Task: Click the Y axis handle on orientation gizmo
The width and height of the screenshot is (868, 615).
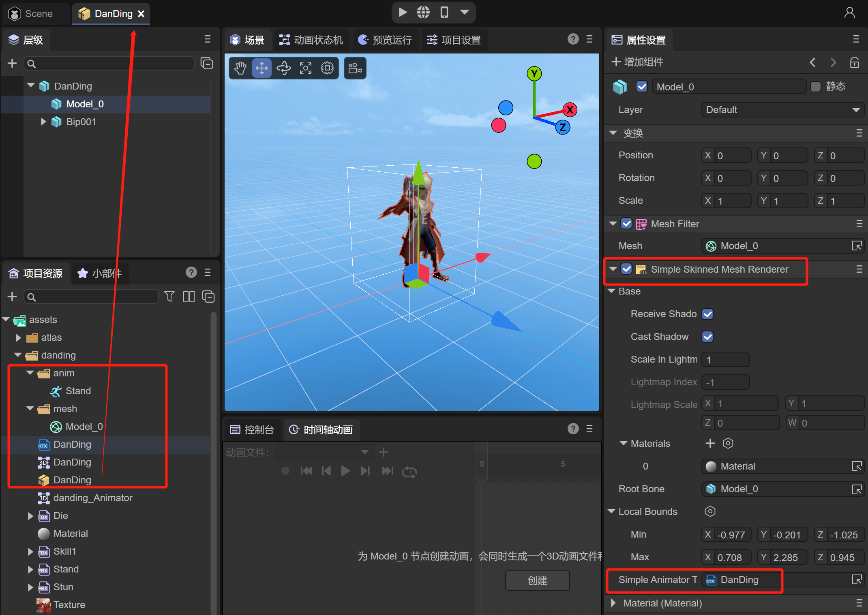Action: [x=534, y=74]
